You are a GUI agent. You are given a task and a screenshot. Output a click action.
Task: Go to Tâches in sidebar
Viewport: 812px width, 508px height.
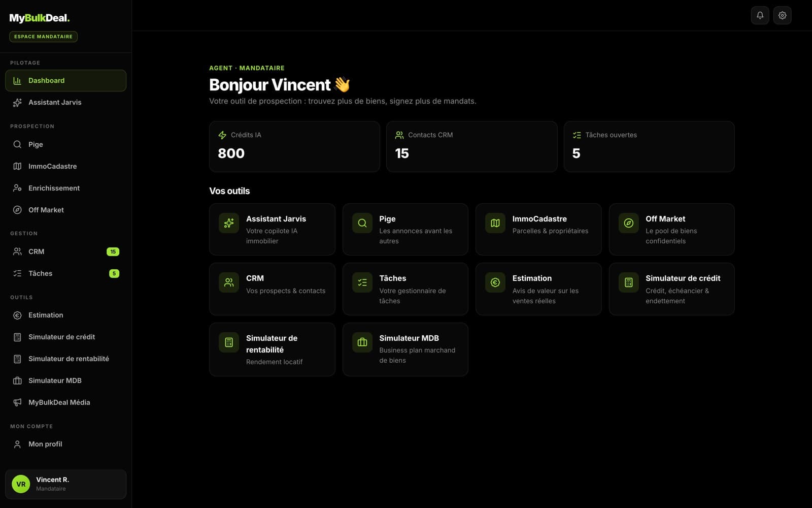coord(65,273)
